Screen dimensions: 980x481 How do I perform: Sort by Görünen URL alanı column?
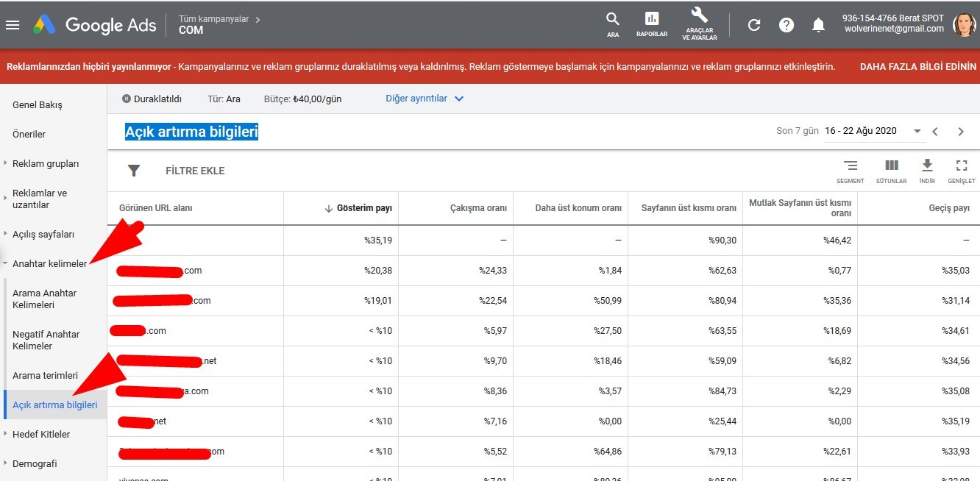coord(155,208)
